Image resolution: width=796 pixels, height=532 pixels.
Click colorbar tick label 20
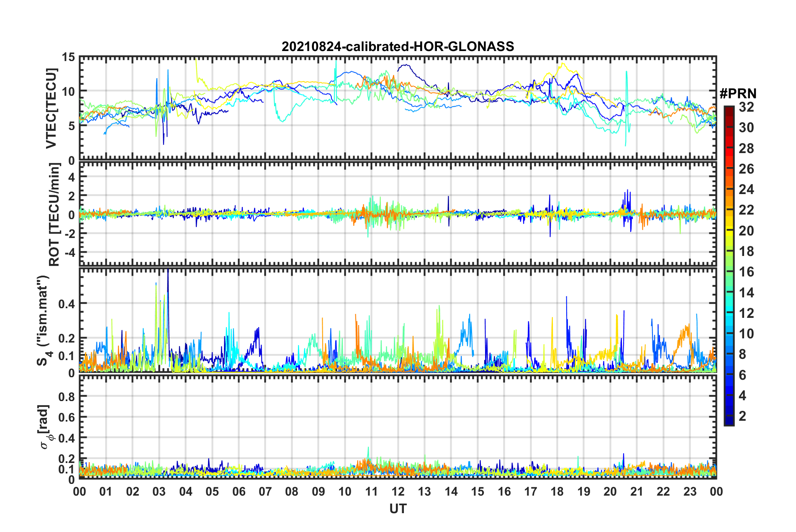pos(747,231)
